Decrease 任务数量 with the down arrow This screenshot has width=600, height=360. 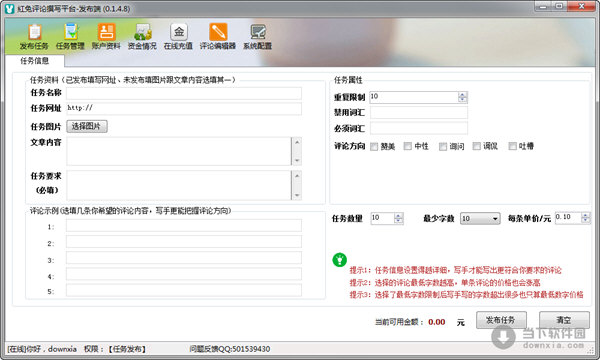(398, 221)
